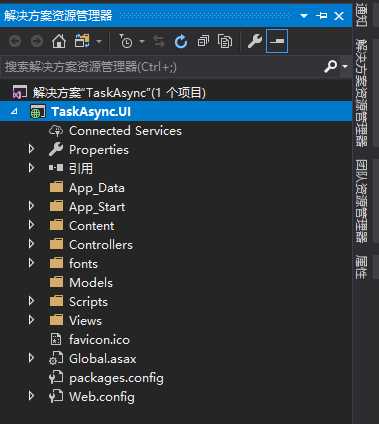Select the favicon.ico file
379x424 pixels.
tap(99, 340)
